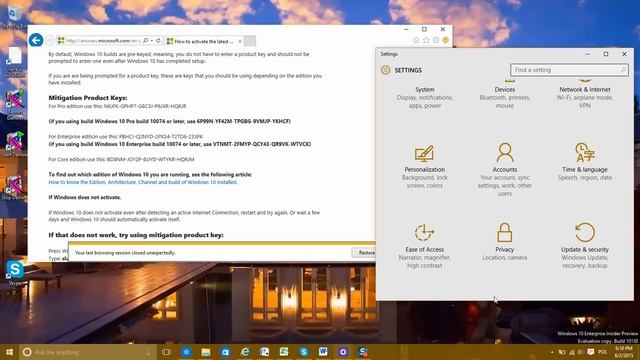Click the address bar search magnifier
This screenshot has height=360, width=640.
click(x=145, y=41)
